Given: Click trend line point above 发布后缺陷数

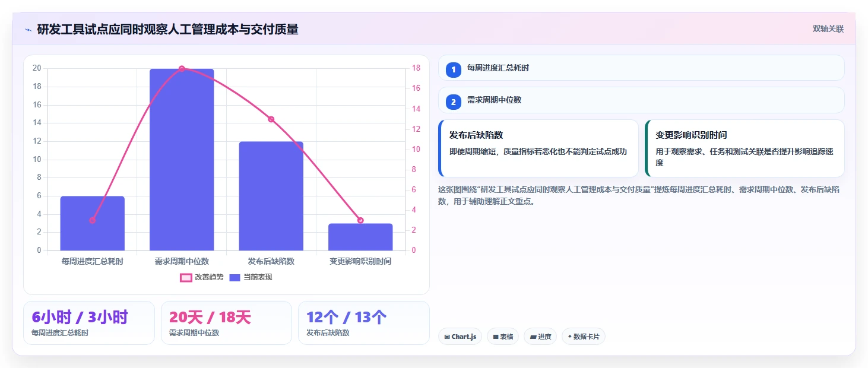Looking at the screenshot, I should pos(271,119).
